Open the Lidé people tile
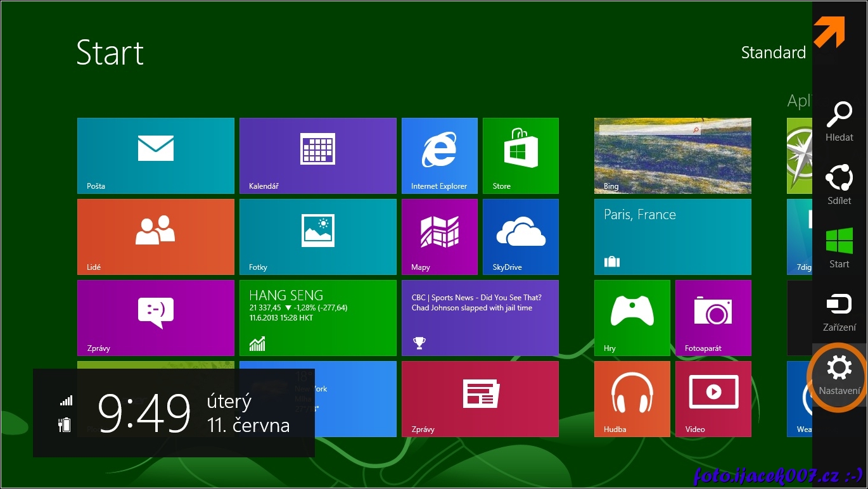Viewport: 868px width, 489px height. (x=156, y=236)
